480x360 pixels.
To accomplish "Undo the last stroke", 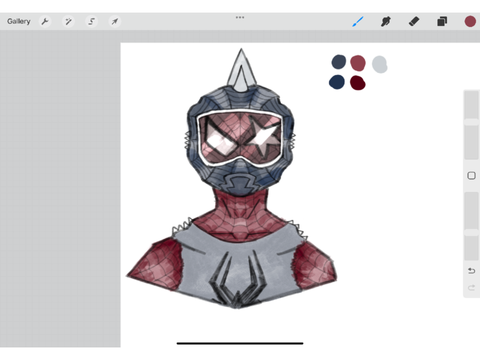I will click(x=471, y=271).
